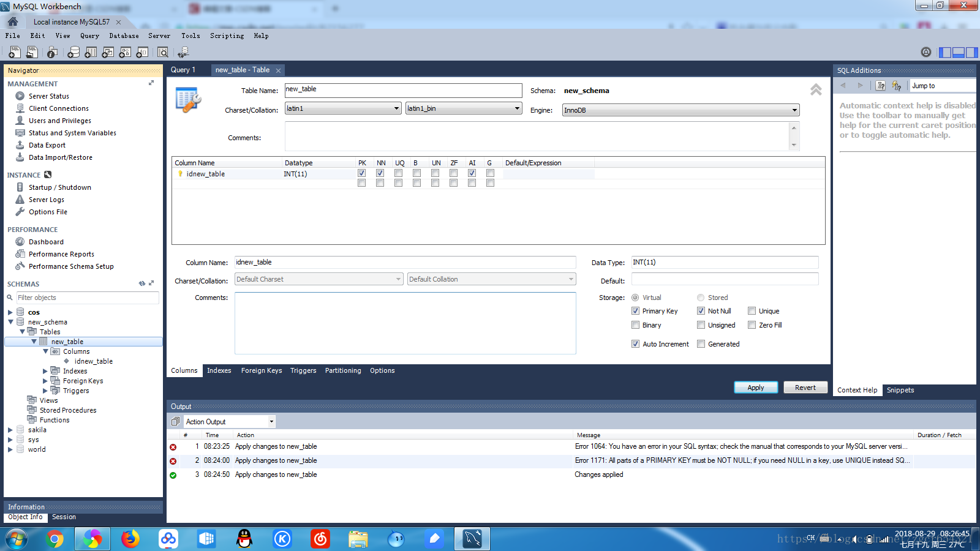980x551 pixels.
Task: Toggle the right sidebar panel visibility
Action: pos(971,53)
